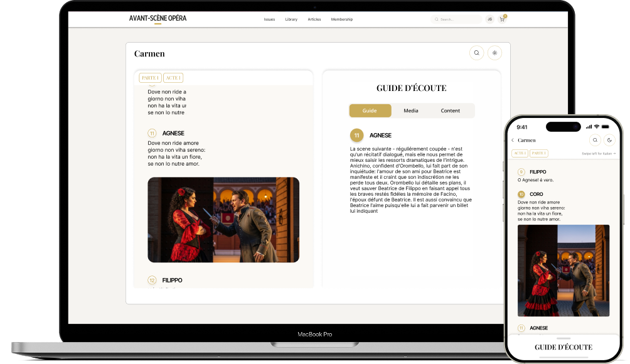The width and height of the screenshot is (630, 364).
Task: Tap the number 10 marker beside CORO
Action: 521,195
